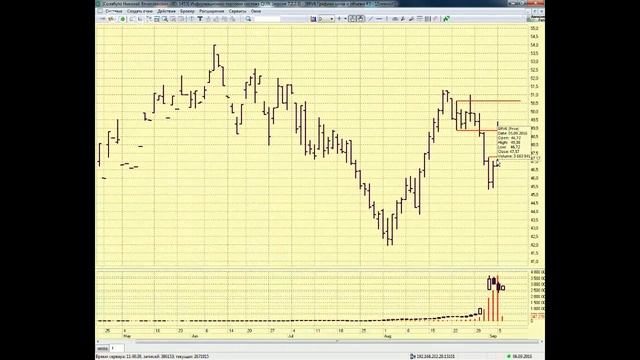Open the Брокер menu

187,11
